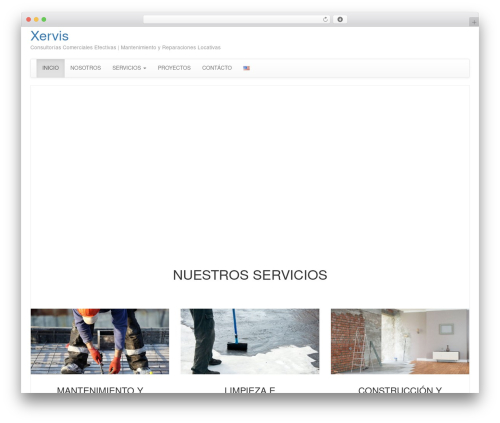Open the floor cleaning thumbnail image
Viewport: 500px width, 423px height.
pyautogui.click(x=250, y=341)
